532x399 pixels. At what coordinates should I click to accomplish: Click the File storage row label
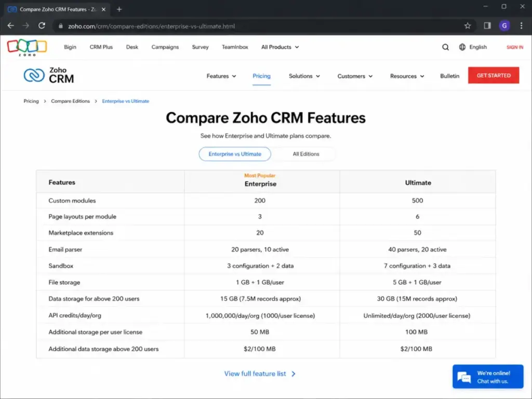pos(64,282)
